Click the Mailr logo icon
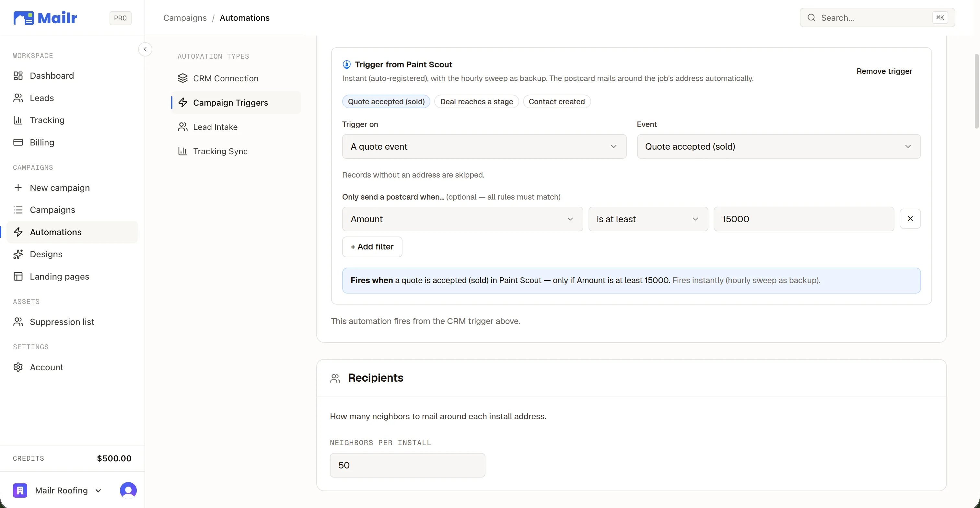 pos(24,18)
